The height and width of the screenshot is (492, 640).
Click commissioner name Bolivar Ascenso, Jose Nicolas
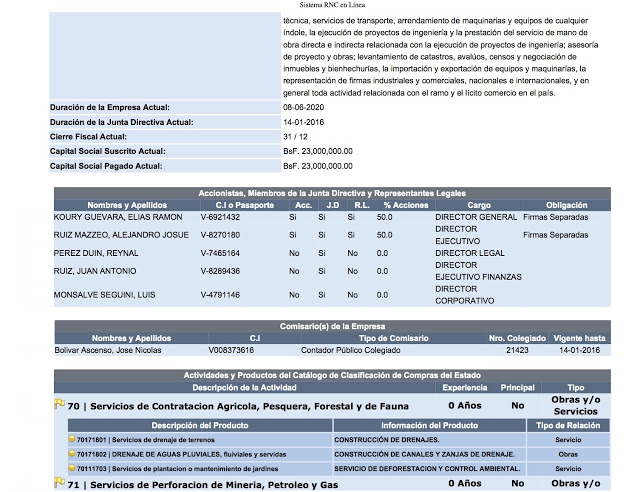point(108,350)
